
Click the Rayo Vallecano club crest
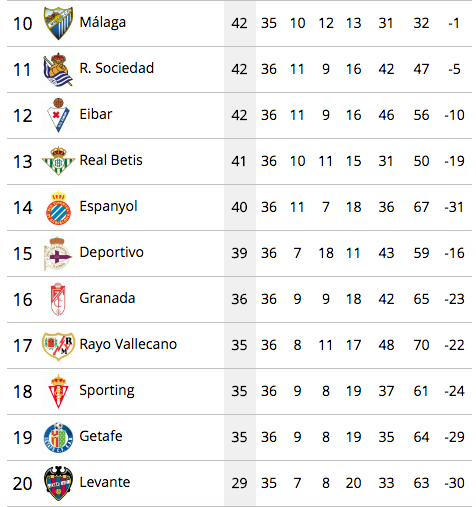click(58, 346)
